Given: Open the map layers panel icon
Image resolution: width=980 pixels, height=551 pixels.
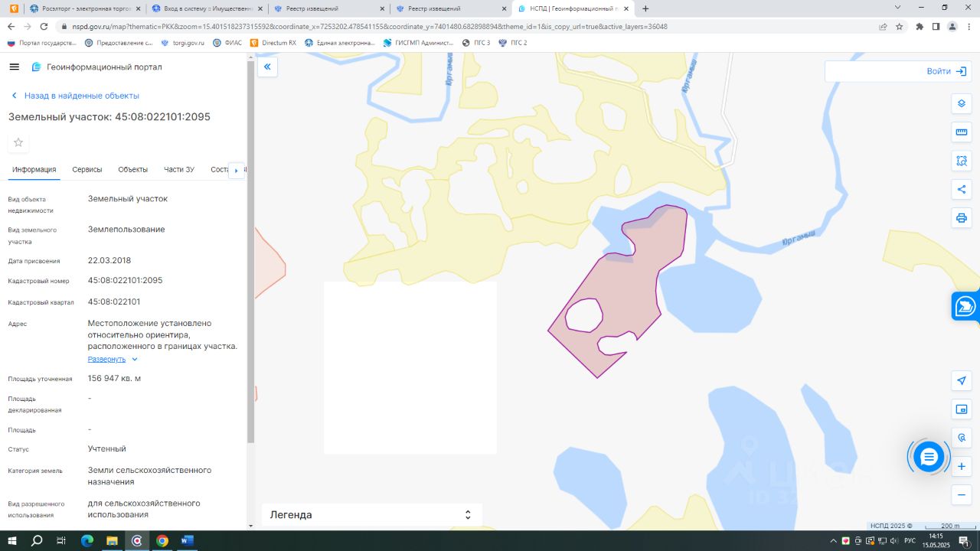Looking at the screenshot, I should click(x=962, y=103).
